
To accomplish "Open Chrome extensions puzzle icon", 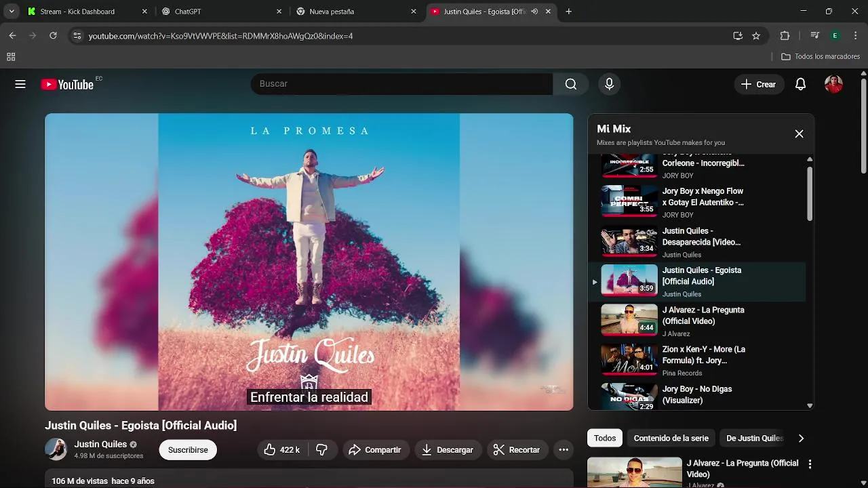I will click(785, 36).
